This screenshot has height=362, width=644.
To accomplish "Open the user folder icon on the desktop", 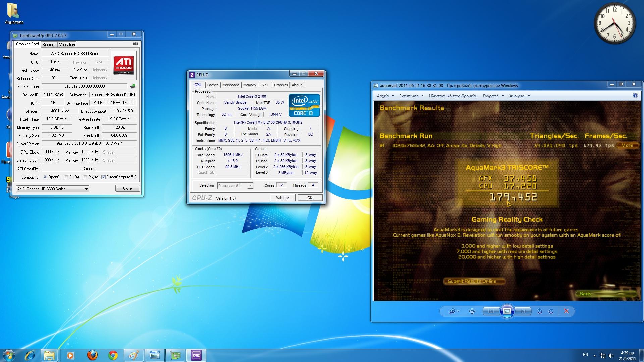I will 14,14.
